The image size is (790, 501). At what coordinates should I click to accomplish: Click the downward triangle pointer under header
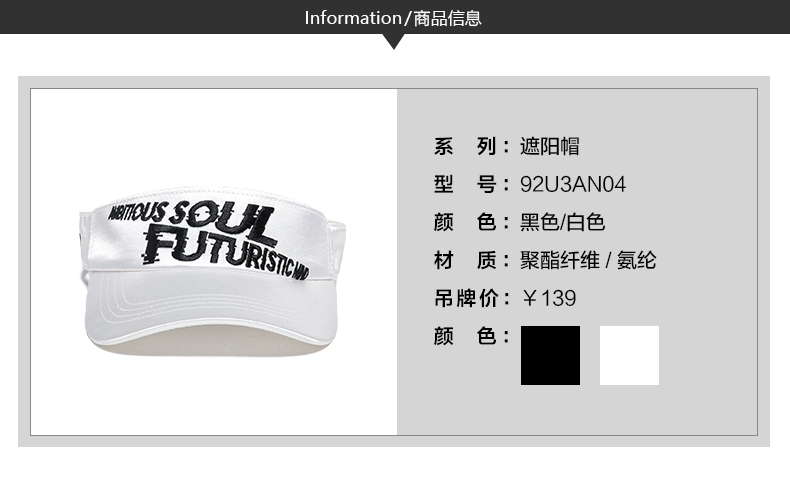pyautogui.click(x=394, y=41)
